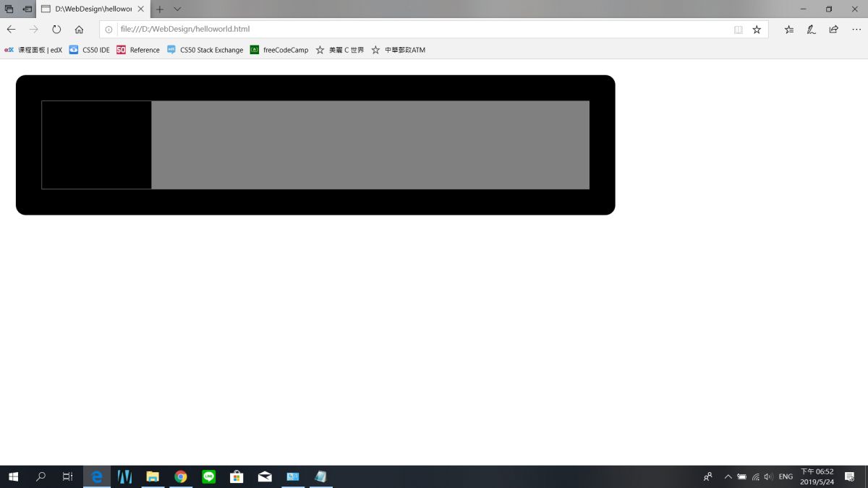Image resolution: width=868 pixels, height=488 pixels.
Task: Open the freeCodeCamp bookmark
Action: pyautogui.click(x=279, y=50)
